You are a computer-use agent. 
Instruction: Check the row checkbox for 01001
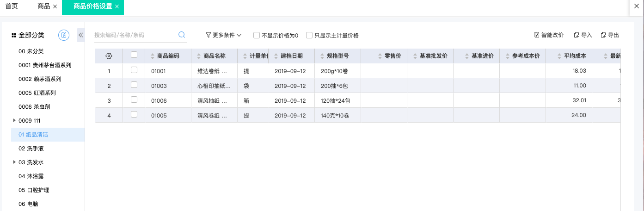click(x=134, y=70)
